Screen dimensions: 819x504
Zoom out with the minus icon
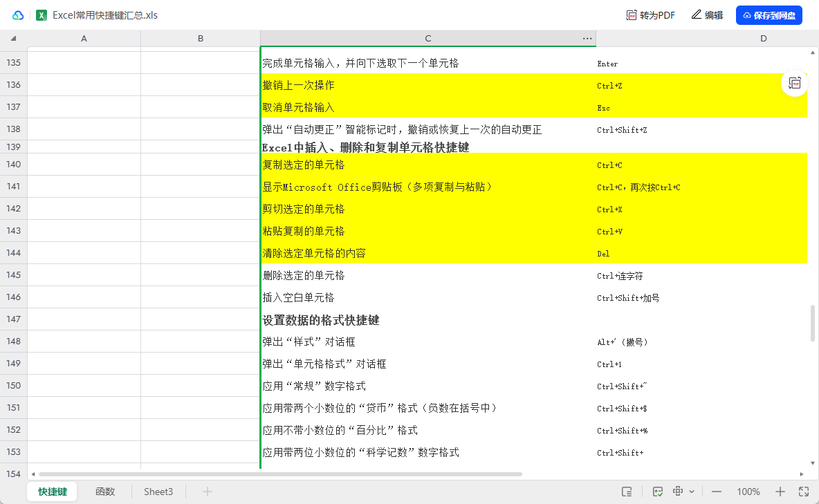(717, 492)
